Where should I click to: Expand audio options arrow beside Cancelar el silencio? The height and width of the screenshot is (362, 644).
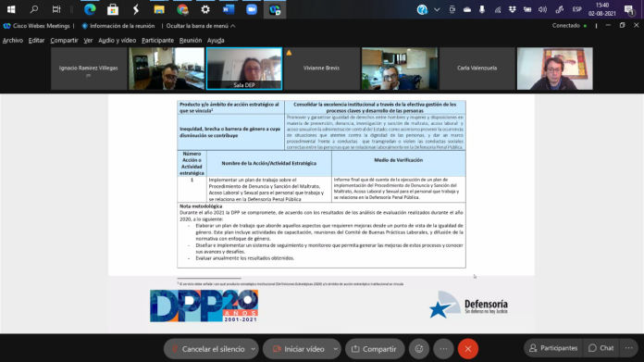point(254,349)
